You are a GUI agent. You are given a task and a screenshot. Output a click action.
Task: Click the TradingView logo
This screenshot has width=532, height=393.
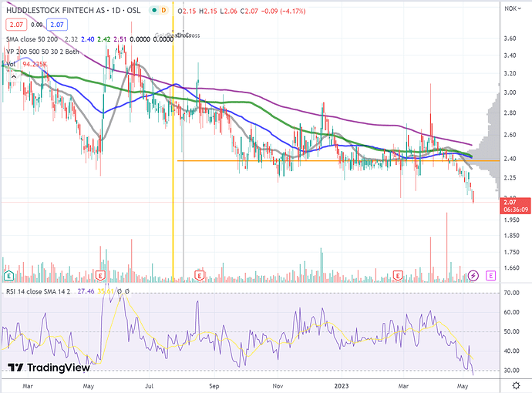[x=49, y=368]
